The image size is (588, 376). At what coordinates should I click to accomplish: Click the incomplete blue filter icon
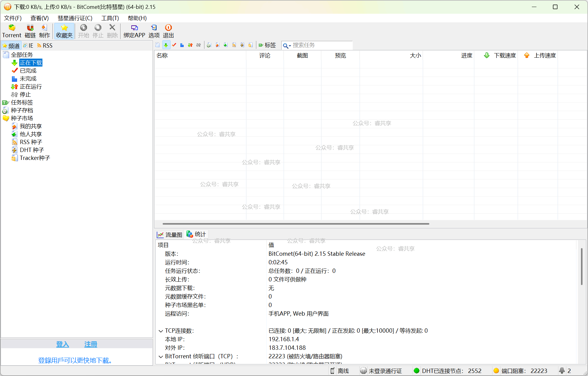pos(182,45)
